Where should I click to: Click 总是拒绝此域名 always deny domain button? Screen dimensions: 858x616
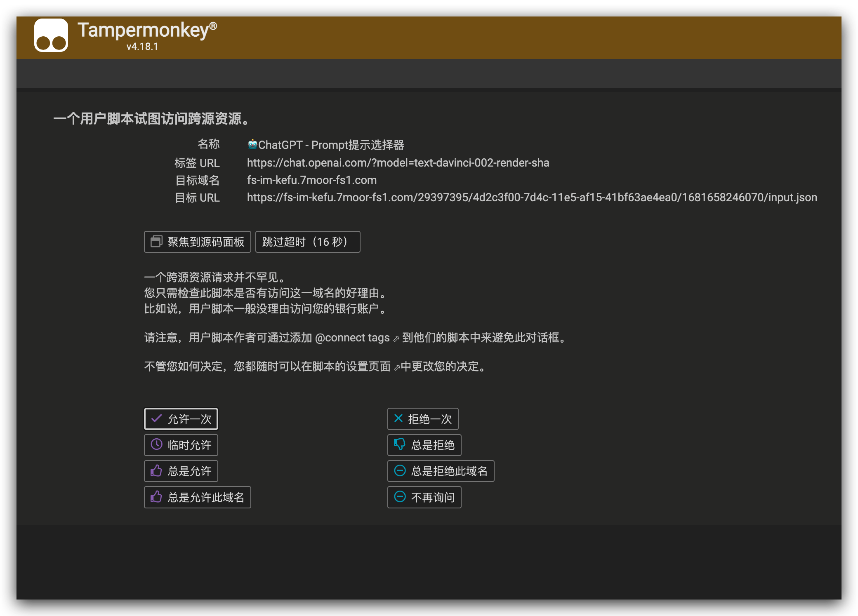click(x=441, y=471)
